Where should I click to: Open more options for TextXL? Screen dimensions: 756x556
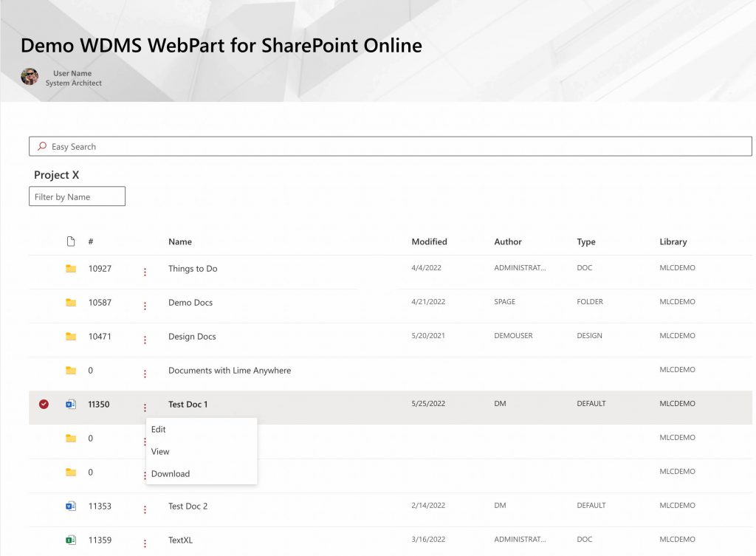pos(145,543)
